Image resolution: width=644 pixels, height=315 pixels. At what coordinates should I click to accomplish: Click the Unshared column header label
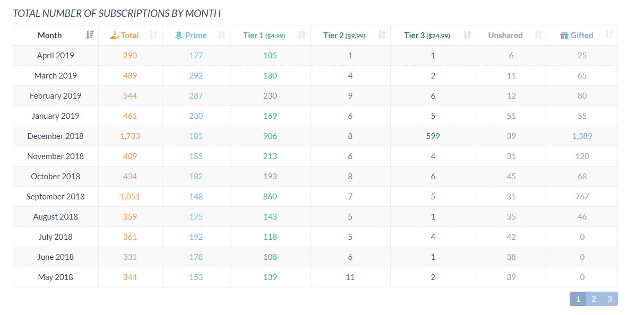pos(505,35)
